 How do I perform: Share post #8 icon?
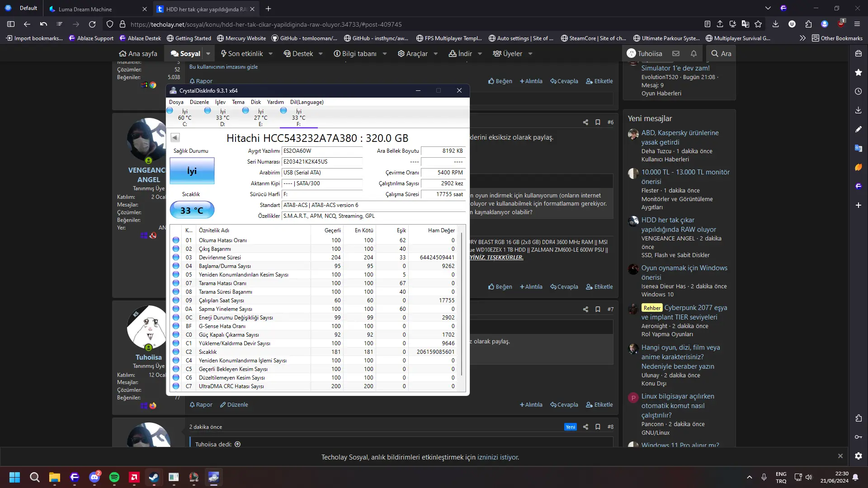pos(585,427)
